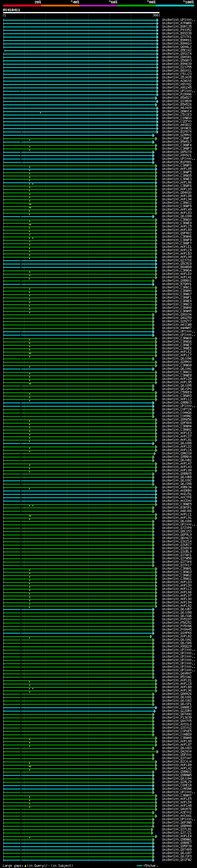The width and height of the screenshot is (197, 868).
Task: Click the UniRef100_C6HE18 label
Action: (177, 785)
